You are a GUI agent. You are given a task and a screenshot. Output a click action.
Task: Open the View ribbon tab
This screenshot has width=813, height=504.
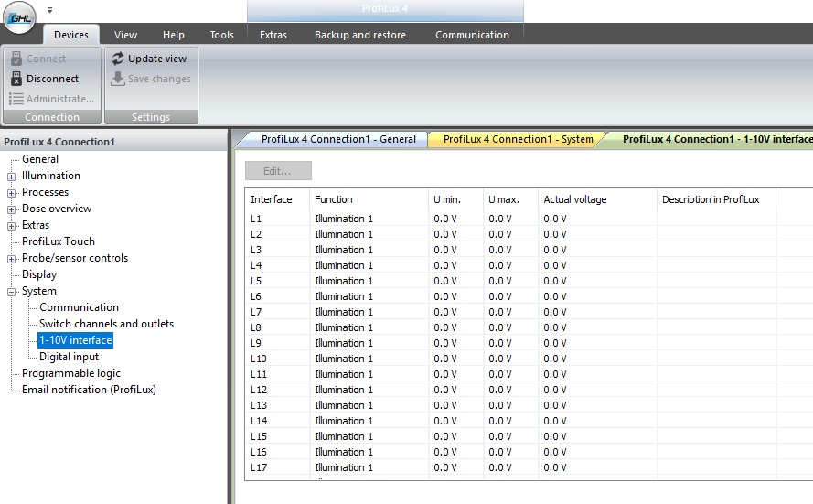[125, 35]
